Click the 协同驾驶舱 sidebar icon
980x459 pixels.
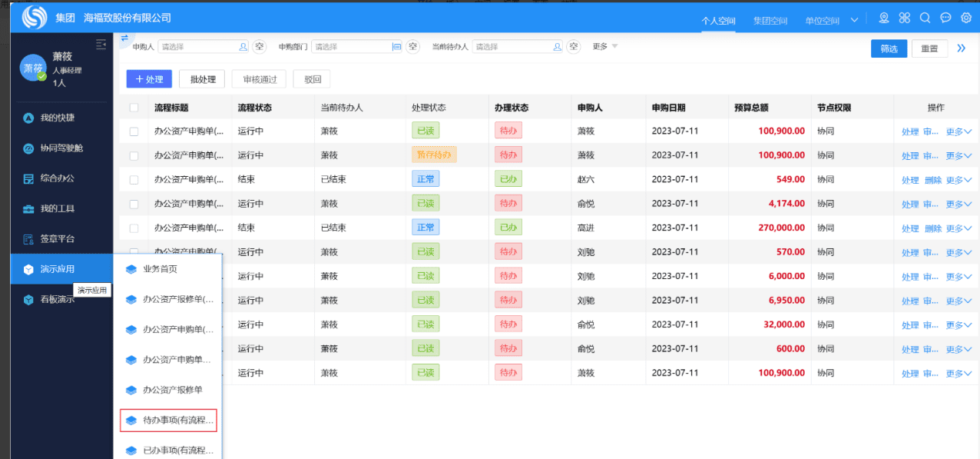click(28, 148)
